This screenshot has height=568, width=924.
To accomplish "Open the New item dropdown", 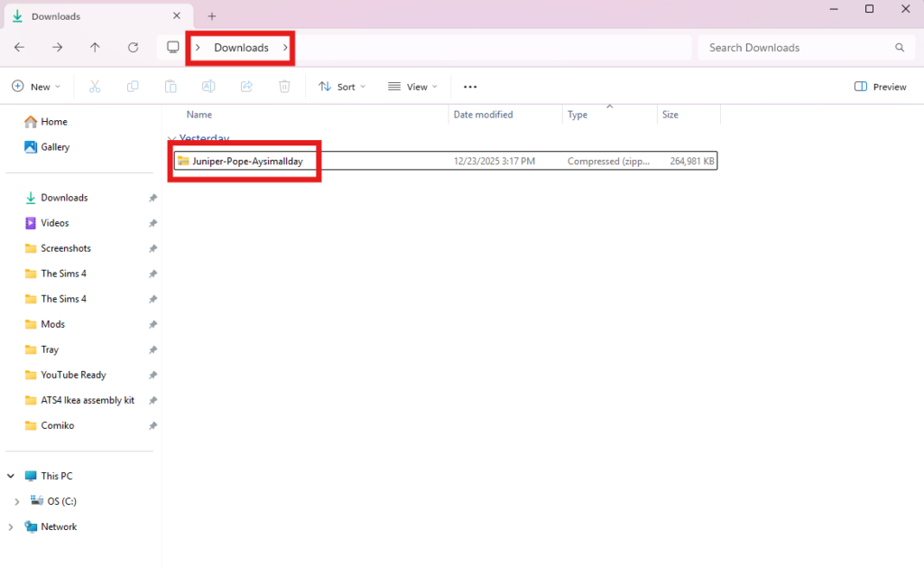I will tap(36, 87).
